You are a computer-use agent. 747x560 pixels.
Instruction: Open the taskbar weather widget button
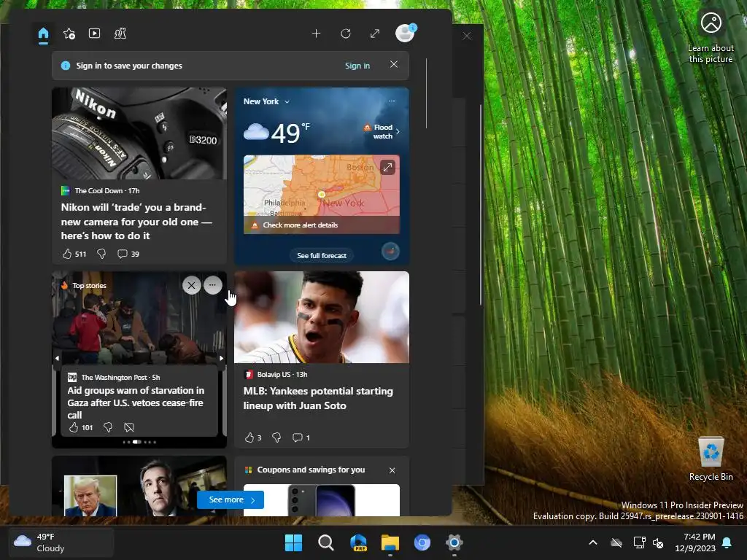[61, 542]
